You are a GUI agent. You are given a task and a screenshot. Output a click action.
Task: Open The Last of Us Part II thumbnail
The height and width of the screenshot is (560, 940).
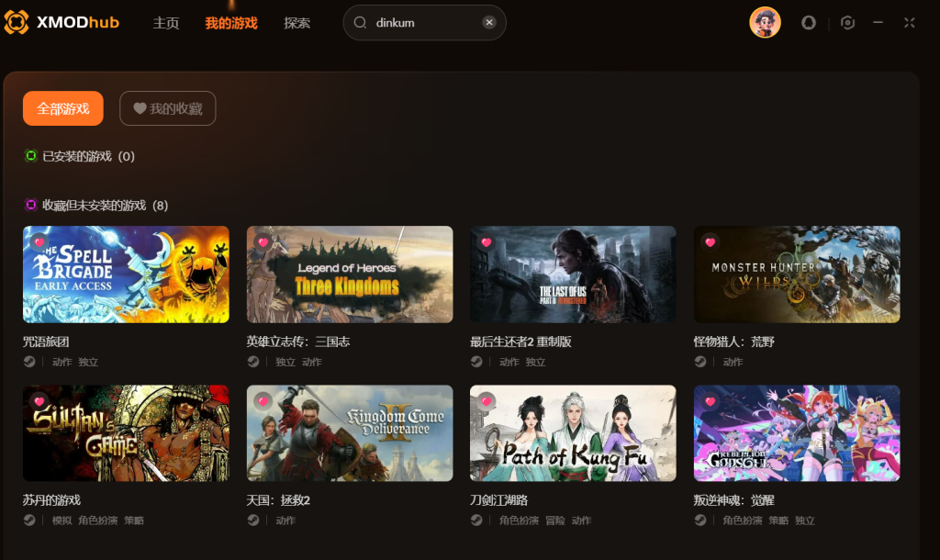[573, 274]
